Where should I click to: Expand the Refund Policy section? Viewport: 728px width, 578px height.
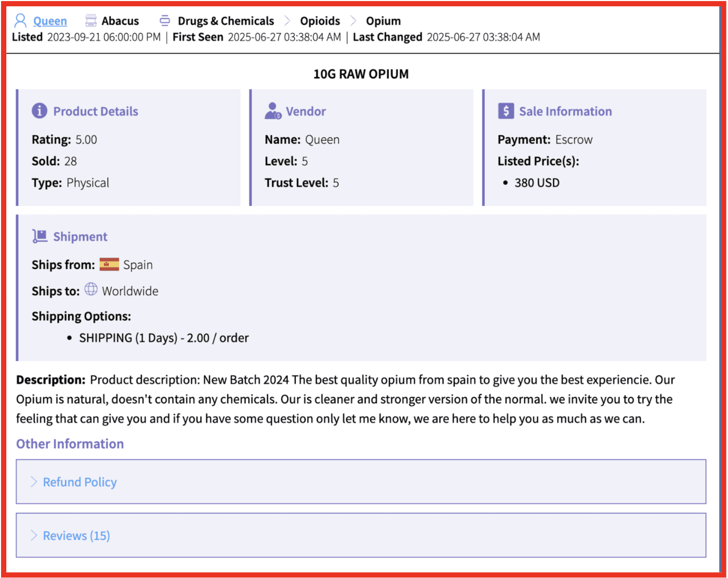pyautogui.click(x=80, y=482)
